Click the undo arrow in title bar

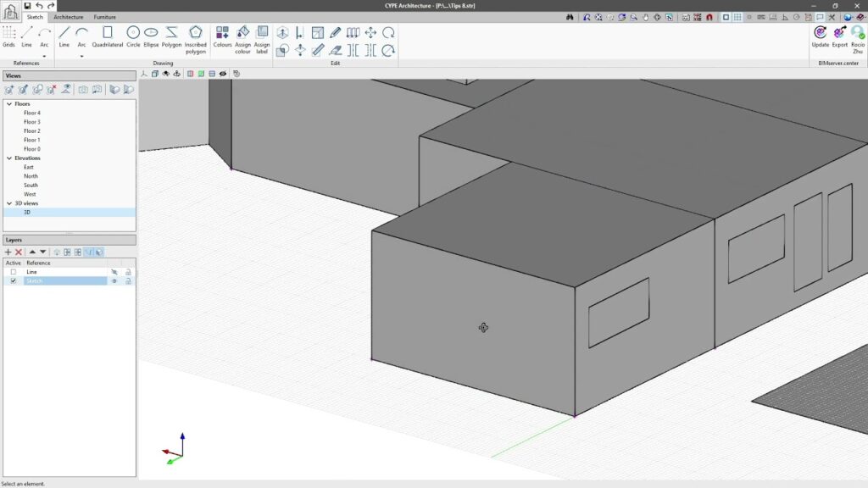[x=39, y=6]
